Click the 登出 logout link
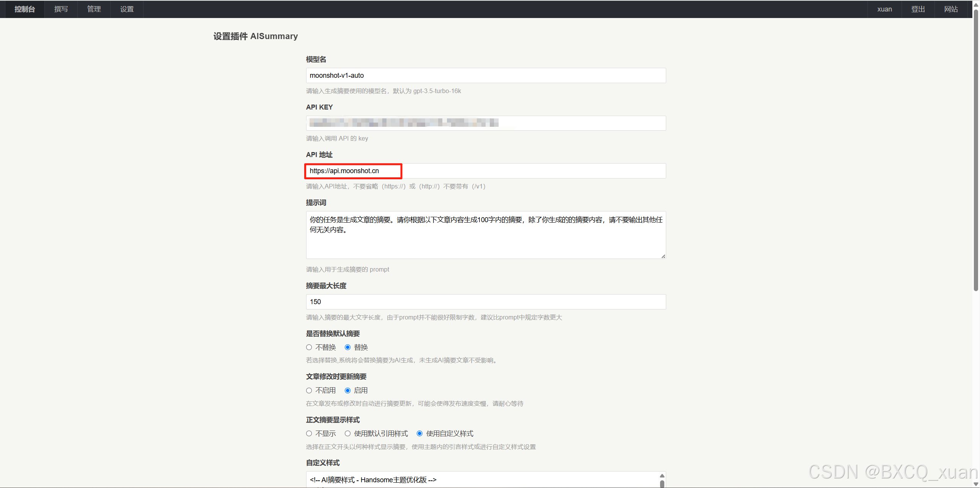980x488 pixels. tap(918, 9)
